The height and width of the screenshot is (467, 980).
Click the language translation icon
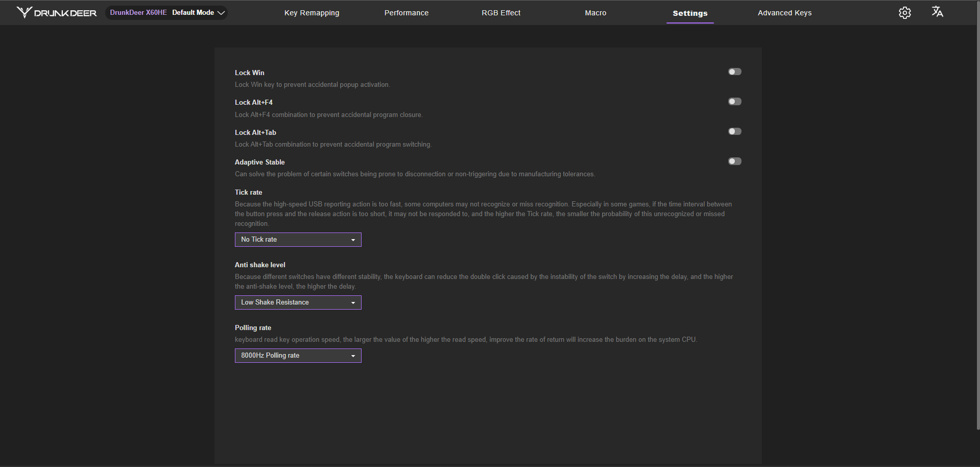937,12
